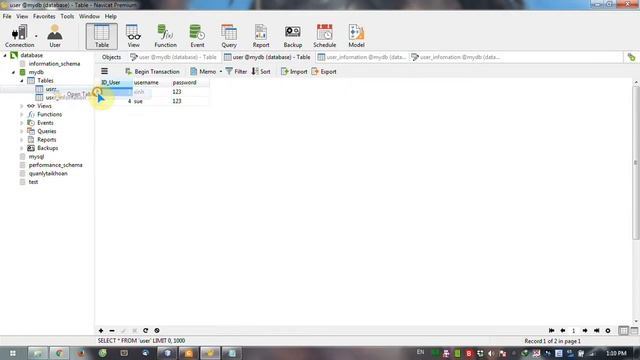Go to next page arrow
The height and width of the screenshot is (360, 640).
tap(585, 331)
